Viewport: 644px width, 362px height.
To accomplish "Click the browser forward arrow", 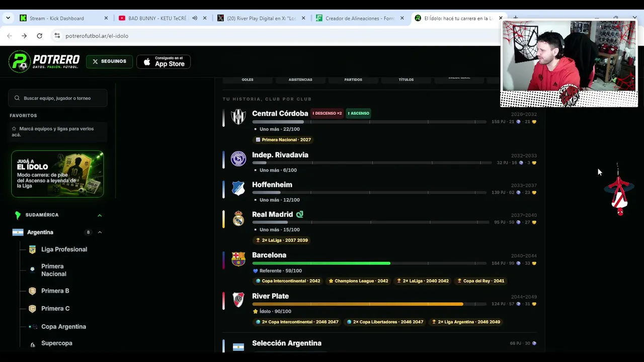I will (24, 36).
